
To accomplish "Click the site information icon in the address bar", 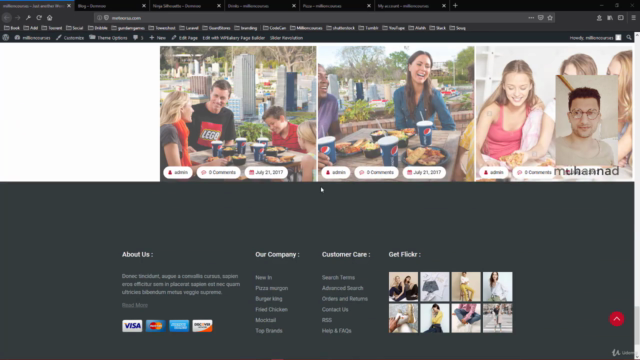I will [99, 18].
